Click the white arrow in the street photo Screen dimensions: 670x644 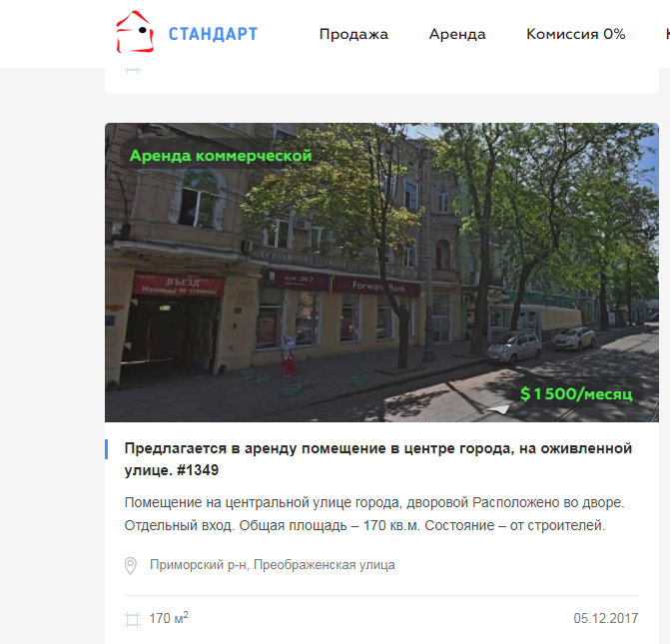(x=498, y=409)
